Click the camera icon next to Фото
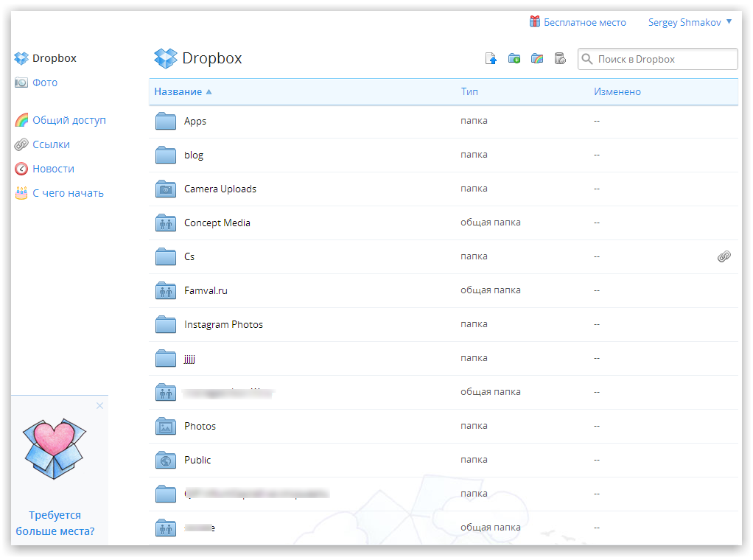Image resolution: width=753 pixels, height=560 pixels. coord(21,83)
